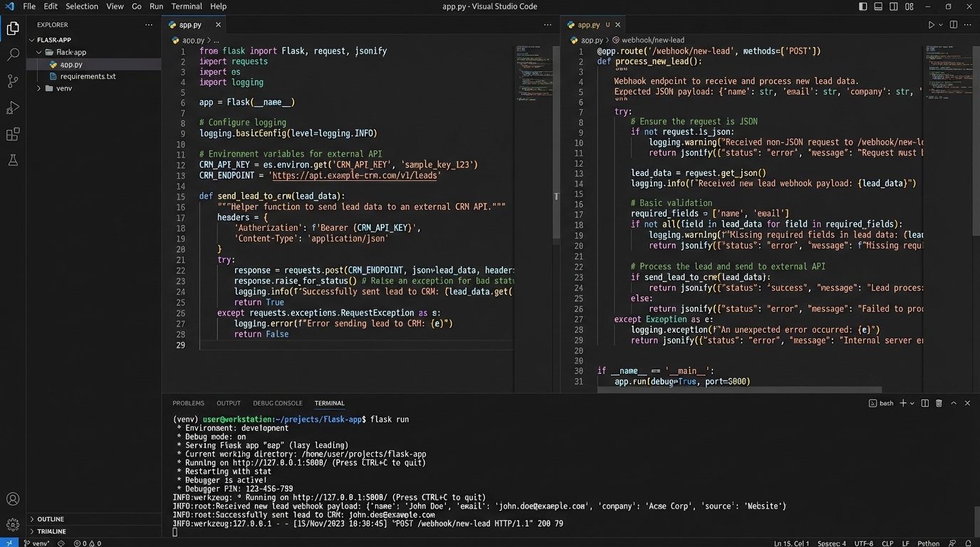Click the CRM endpoint URL link in code

pos(356,175)
